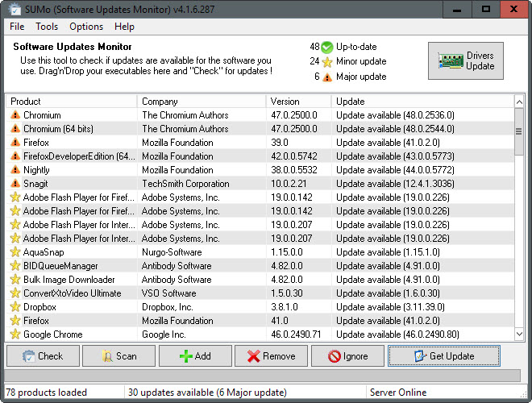The image size is (532, 403).
Task: Click the scrollbar up arrow of the list
Action: pos(519,102)
